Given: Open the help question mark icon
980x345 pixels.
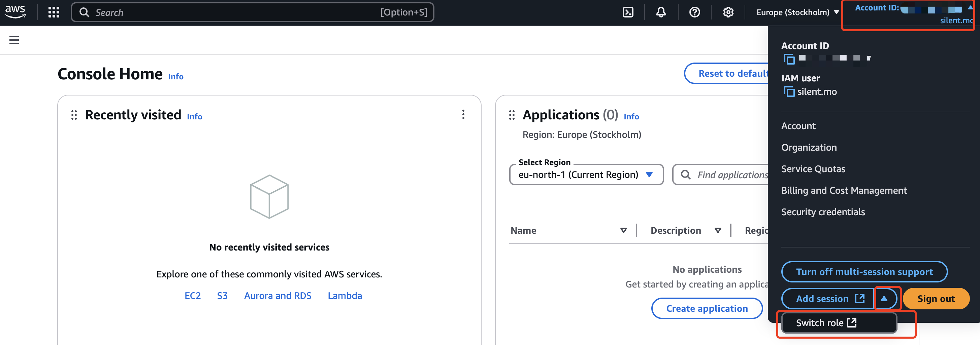Looking at the screenshot, I should (x=694, y=12).
